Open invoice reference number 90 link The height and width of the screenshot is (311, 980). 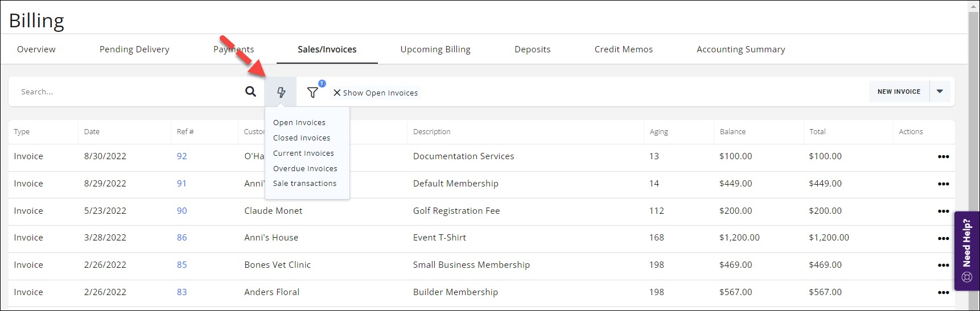[x=182, y=211]
